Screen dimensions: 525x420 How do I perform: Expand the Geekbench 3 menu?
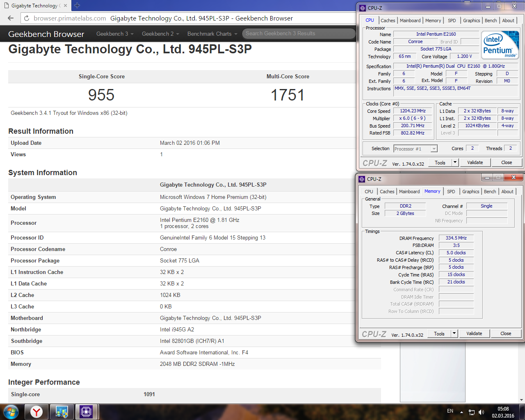click(x=115, y=34)
